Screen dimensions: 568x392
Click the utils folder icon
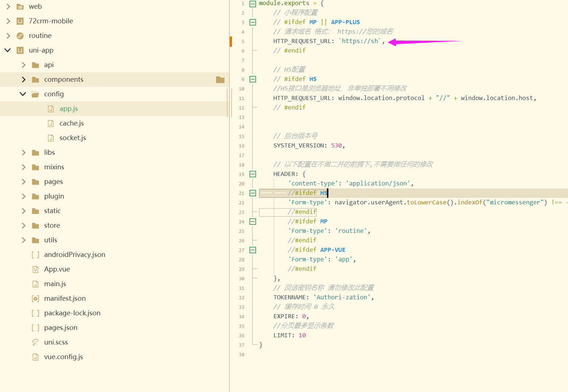tap(35, 240)
